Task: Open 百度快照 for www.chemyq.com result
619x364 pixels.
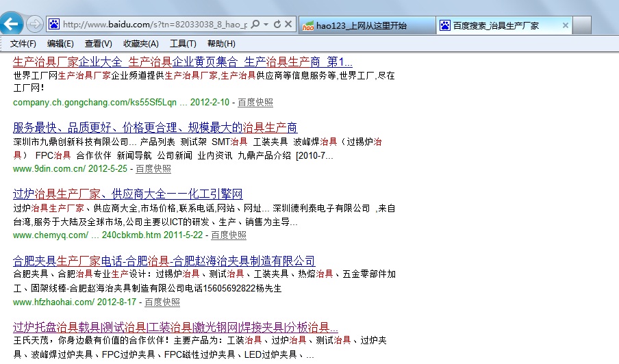Action: click(x=229, y=235)
